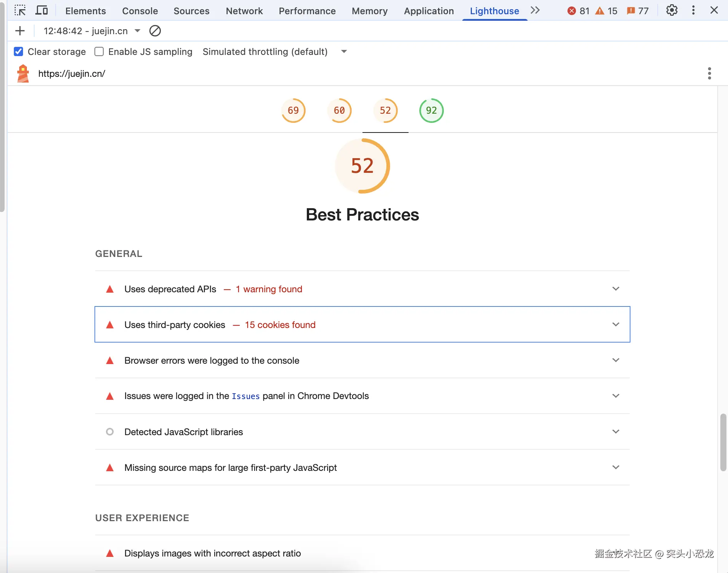728x573 pixels.
Task: Click the 1 warning found text
Action: (269, 289)
